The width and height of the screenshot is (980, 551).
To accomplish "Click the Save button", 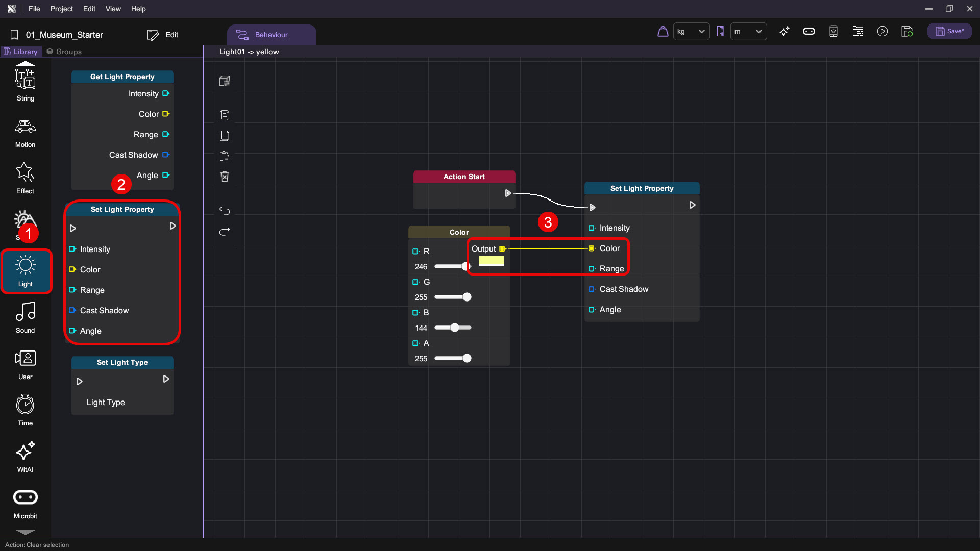I will pyautogui.click(x=949, y=32).
